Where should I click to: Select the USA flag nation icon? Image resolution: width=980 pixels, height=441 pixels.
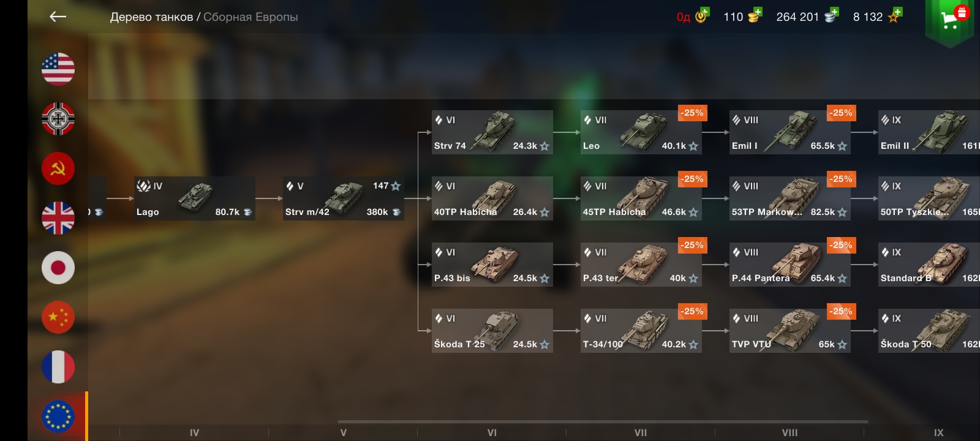[x=58, y=69]
